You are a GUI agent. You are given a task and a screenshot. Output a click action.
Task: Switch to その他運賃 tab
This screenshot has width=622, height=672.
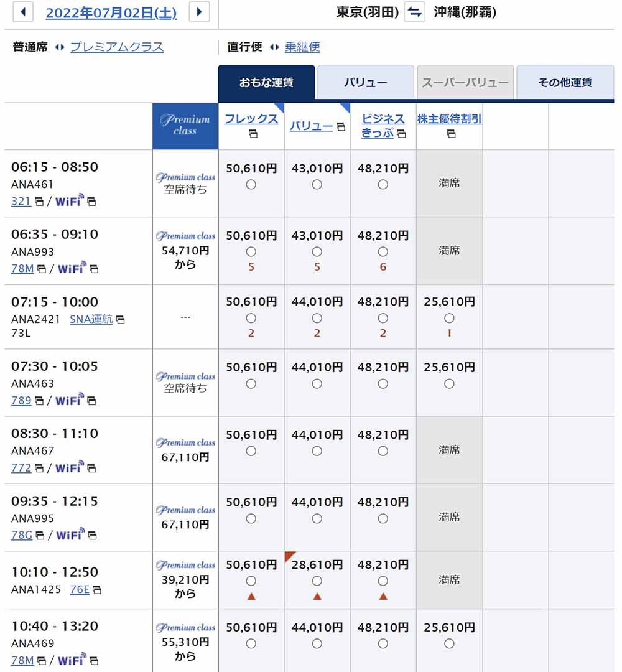[565, 82]
